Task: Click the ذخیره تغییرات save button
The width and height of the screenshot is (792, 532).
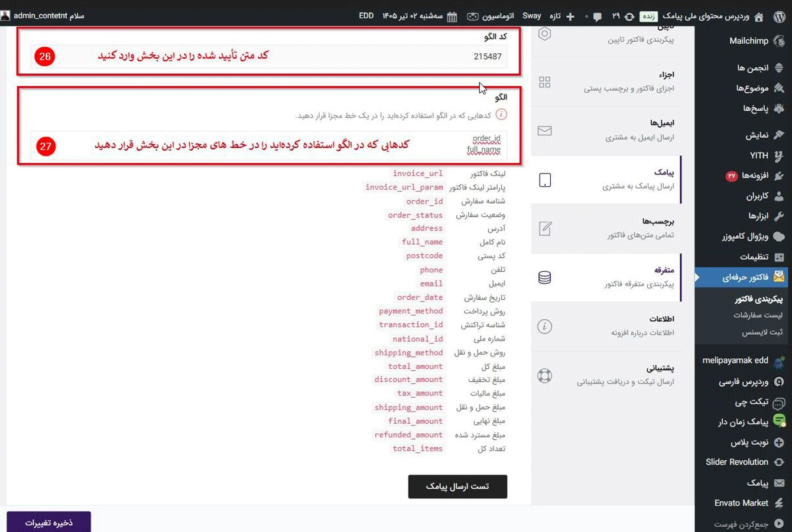Action: (49, 523)
